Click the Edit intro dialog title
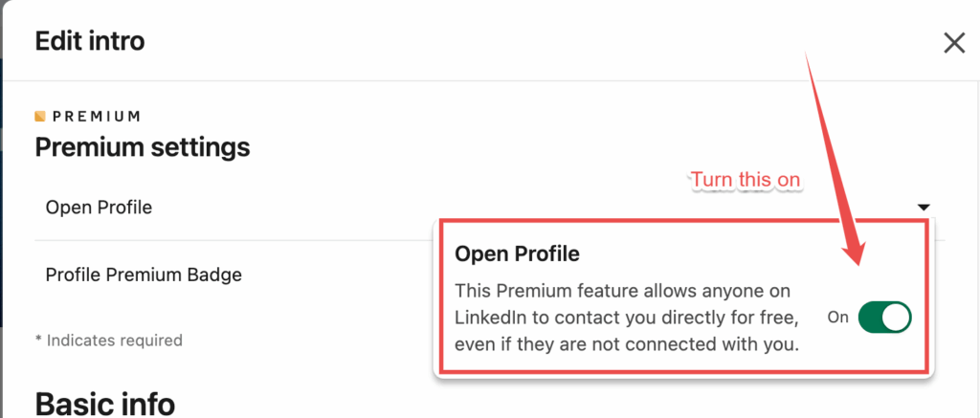 coord(90,41)
